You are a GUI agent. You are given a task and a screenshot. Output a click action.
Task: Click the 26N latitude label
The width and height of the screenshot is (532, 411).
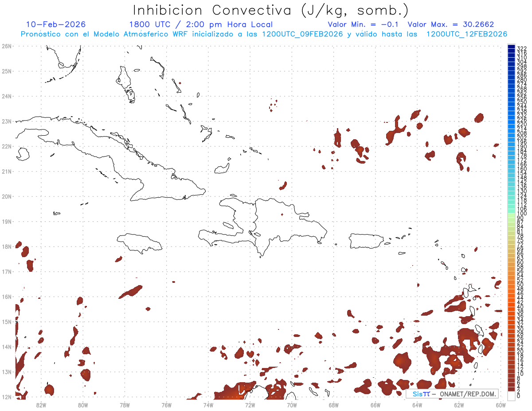click(6, 46)
